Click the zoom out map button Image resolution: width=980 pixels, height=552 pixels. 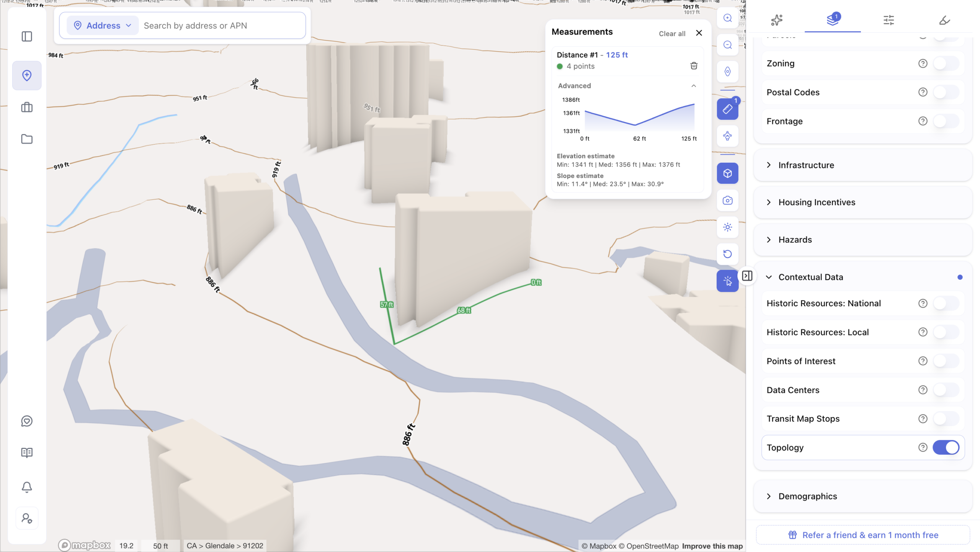click(x=727, y=45)
